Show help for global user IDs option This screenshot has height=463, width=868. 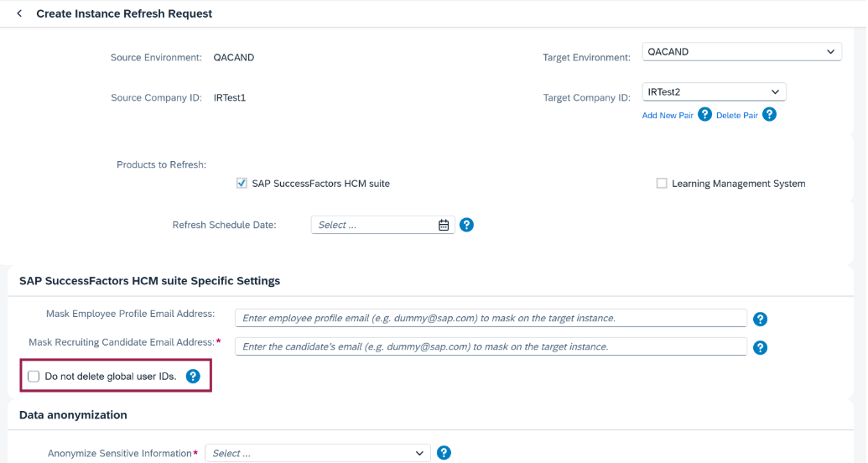[x=193, y=377]
